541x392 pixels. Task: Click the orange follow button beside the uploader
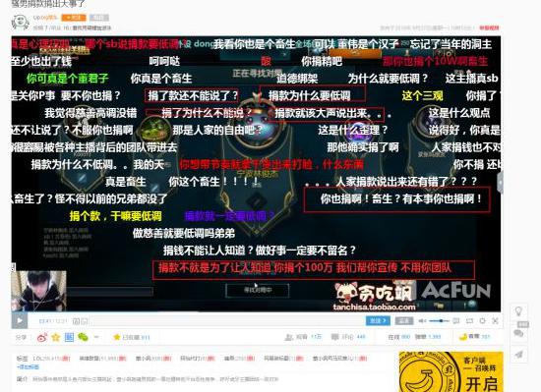coord(74,18)
